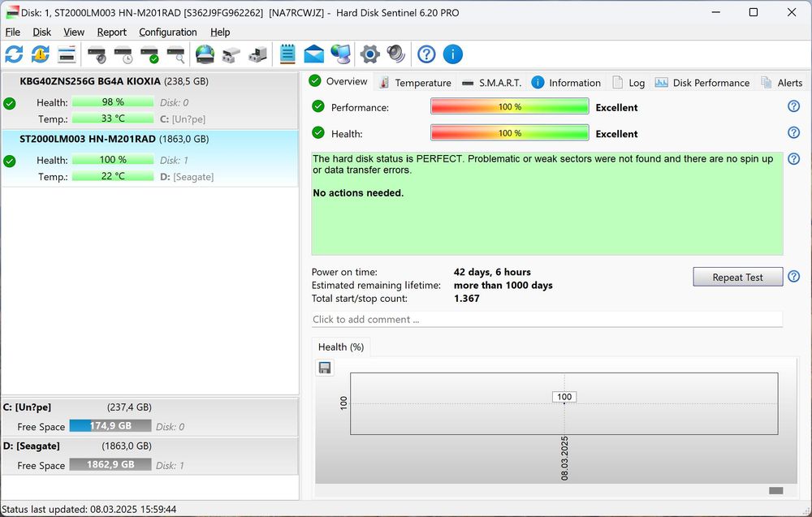Switch to the S.M.A.R.T. tab
Viewport: 812px width, 517px height.
click(491, 82)
